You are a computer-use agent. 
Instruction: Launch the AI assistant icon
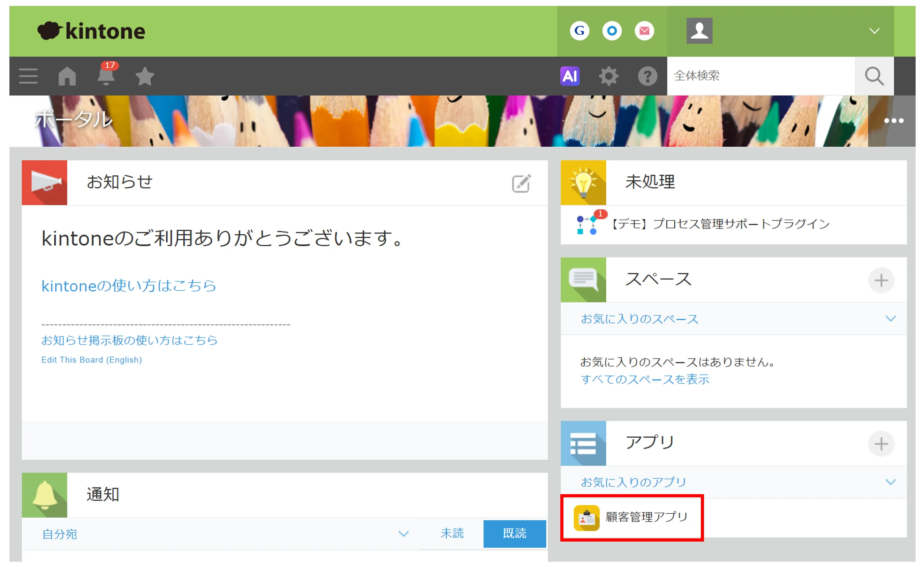click(x=569, y=76)
